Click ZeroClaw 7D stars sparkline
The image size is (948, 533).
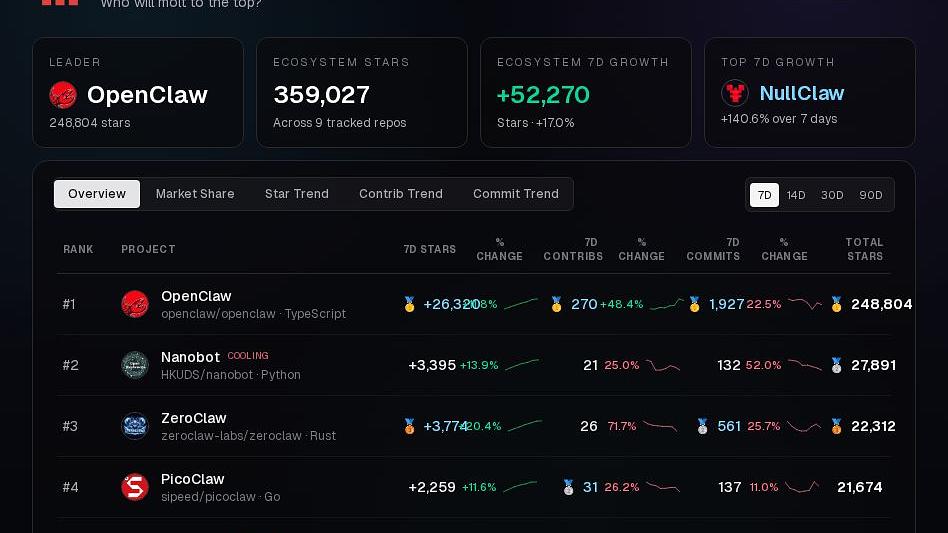point(525,425)
